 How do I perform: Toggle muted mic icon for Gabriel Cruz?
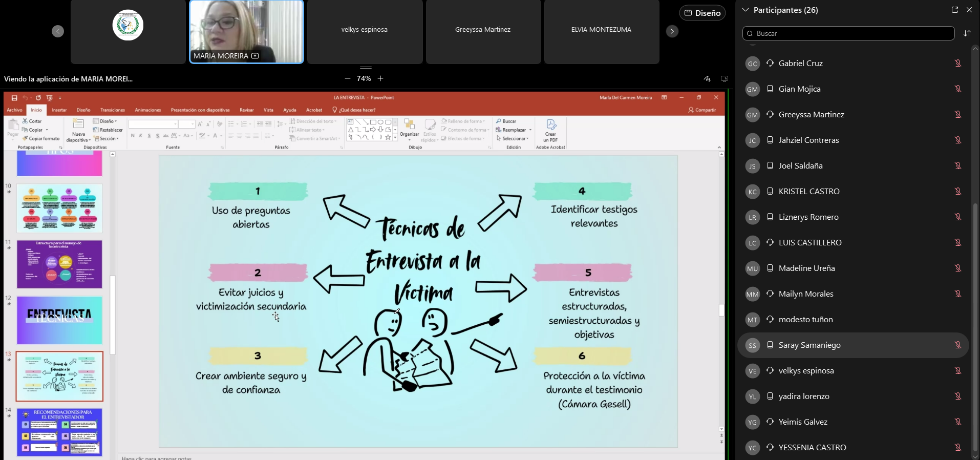point(957,64)
